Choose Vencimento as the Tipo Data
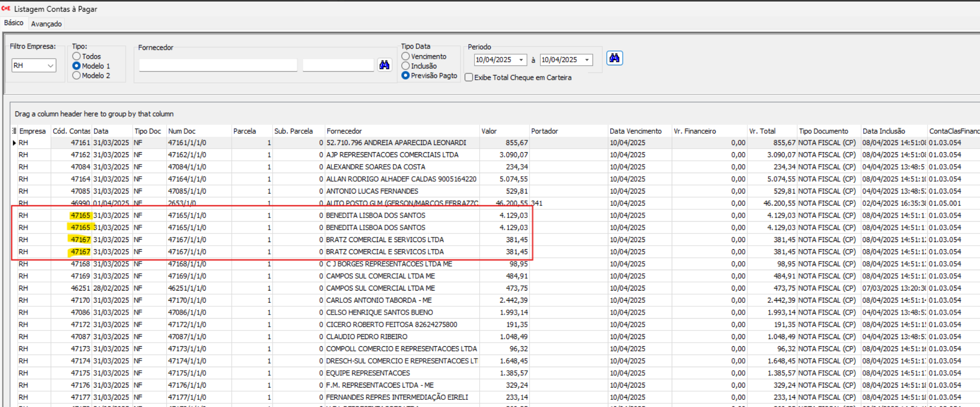This screenshot has height=407, width=980. [x=406, y=56]
